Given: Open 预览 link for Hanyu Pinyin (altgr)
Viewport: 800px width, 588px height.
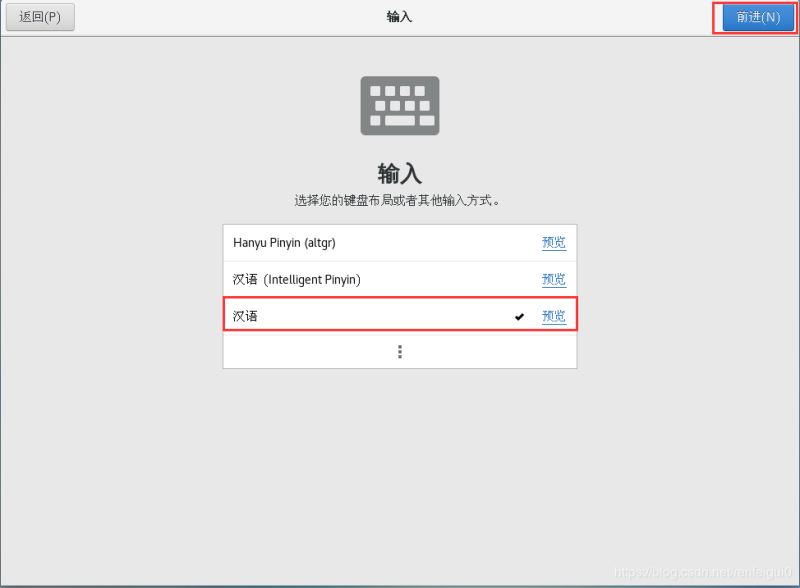Looking at the screenshot, I should (x=554, y=242).
